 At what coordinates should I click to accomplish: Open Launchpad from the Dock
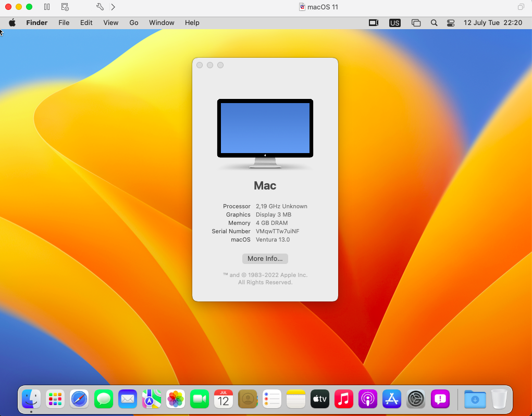pyautogui.click(x=55, y=399)
